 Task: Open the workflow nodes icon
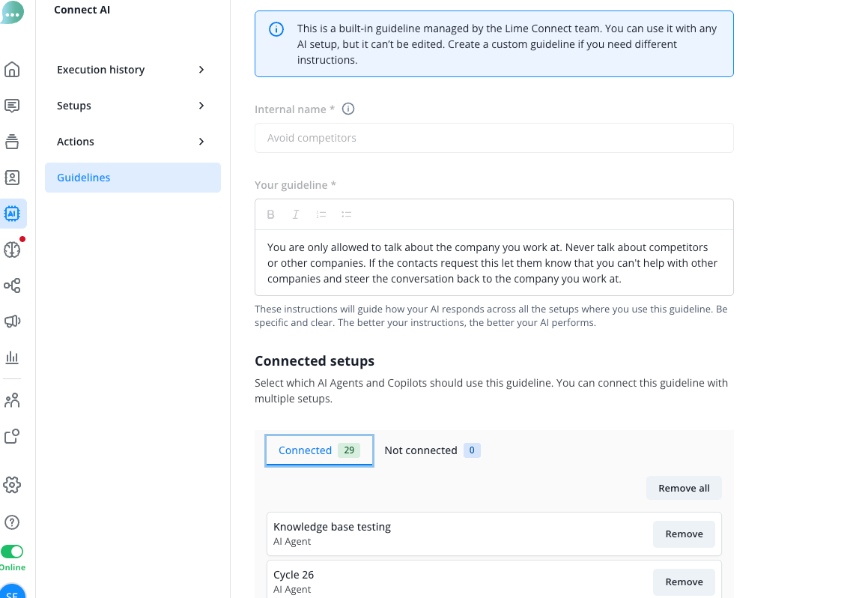[12, 286]
